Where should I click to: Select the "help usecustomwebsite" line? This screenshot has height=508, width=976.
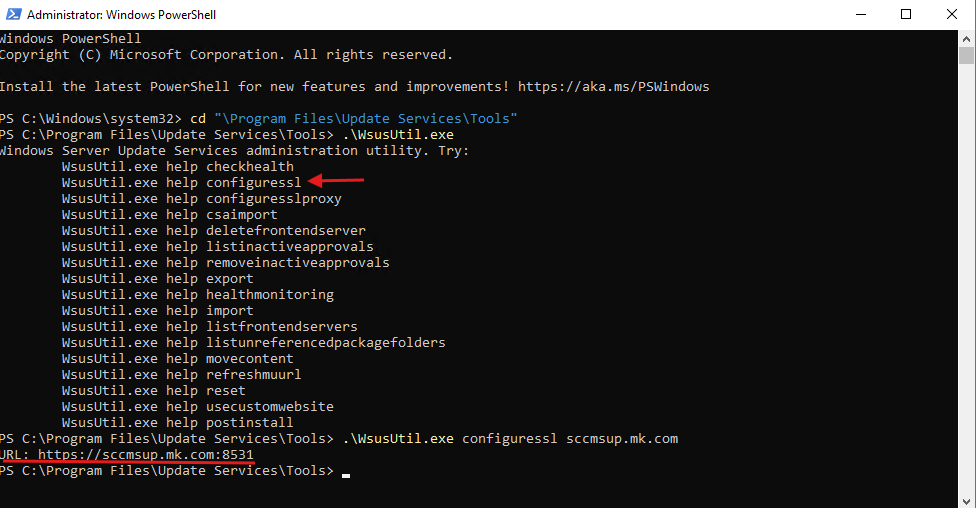tap(197, 407)
